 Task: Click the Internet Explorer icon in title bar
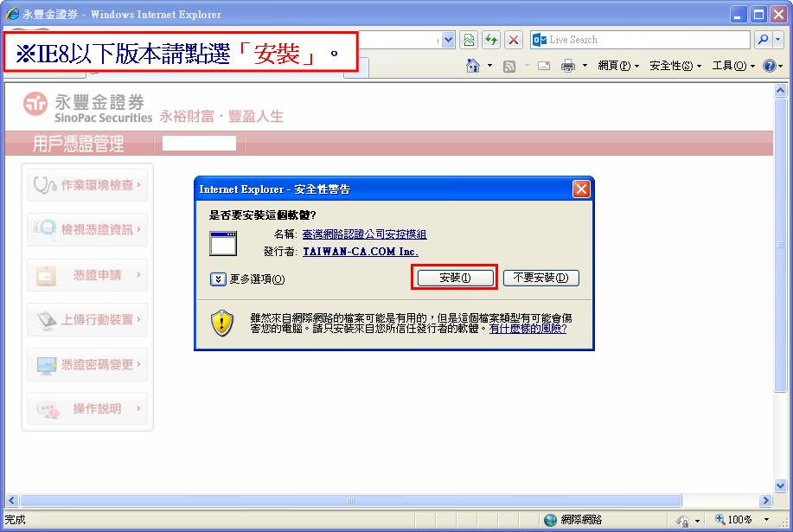tap(12, 14)
